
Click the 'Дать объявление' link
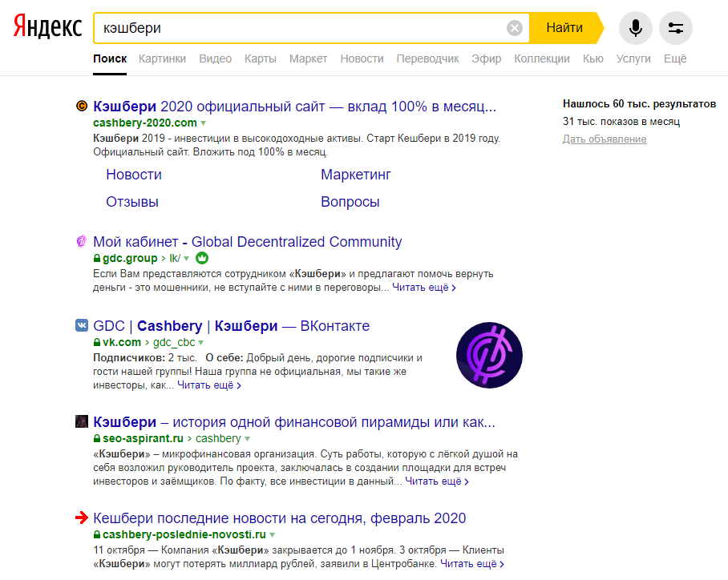click(605, 139)
